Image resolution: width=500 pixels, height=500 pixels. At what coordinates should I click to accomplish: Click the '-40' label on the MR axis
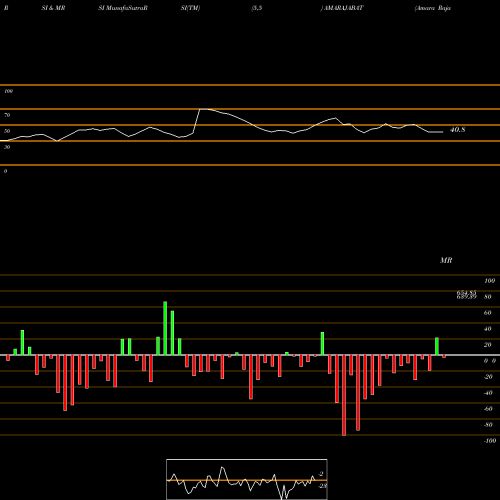click(488, 393)
